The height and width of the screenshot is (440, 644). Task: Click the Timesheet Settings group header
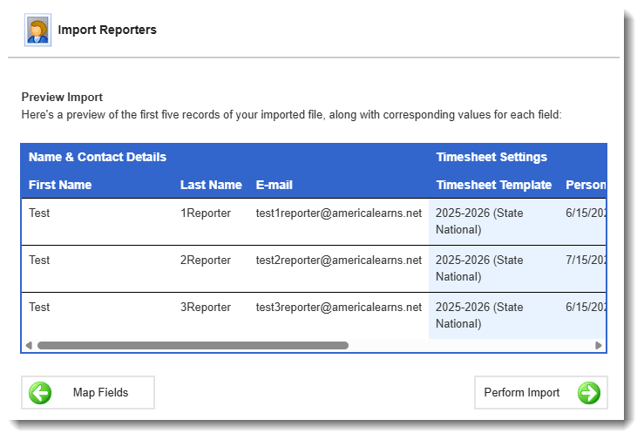(x=491, y=157)
